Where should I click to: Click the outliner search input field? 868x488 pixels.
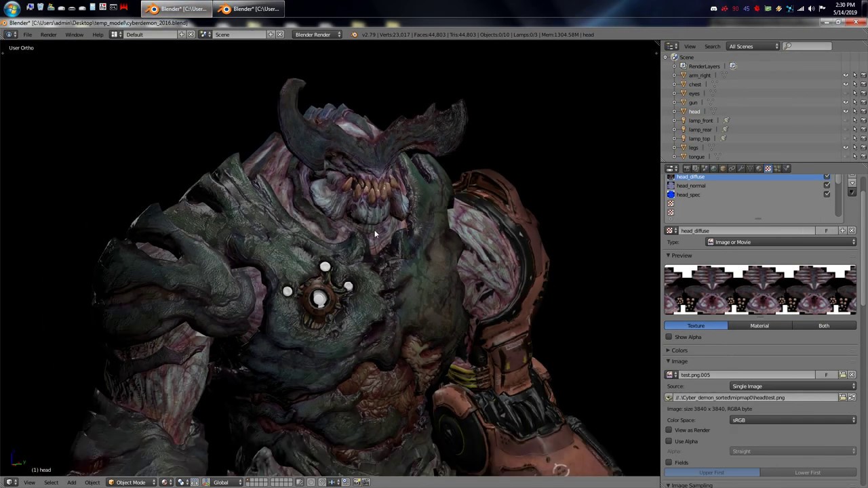(807, 46)
